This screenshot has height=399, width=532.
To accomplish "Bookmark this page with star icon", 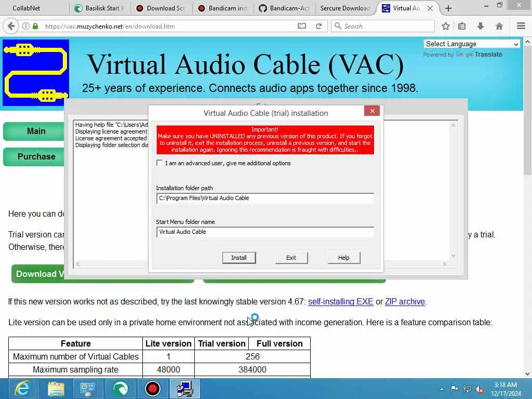I will click(445, 26).
